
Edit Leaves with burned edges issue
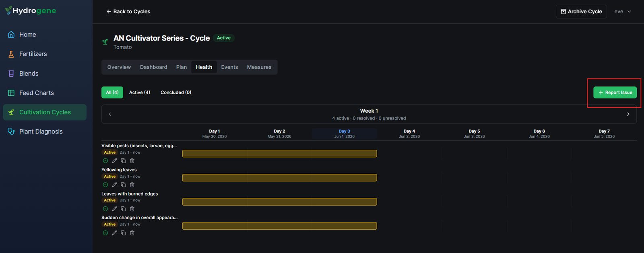[114, 209]
